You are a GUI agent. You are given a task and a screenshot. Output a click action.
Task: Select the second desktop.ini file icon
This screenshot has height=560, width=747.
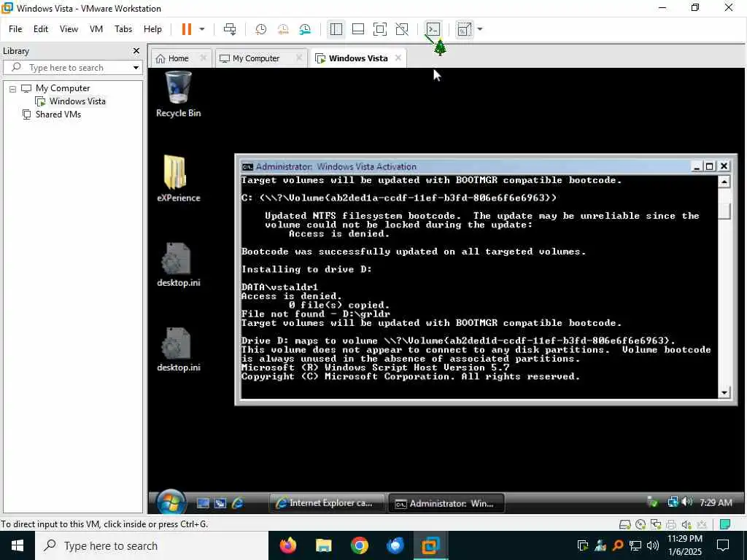(x=178, y=349)
